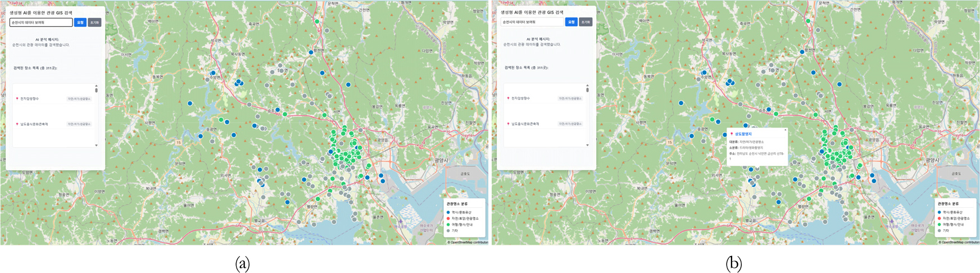This screenshot has width=980, height=273.
Task: Click the blue 요청 button in panel (a)
Action: coord(80,22)
